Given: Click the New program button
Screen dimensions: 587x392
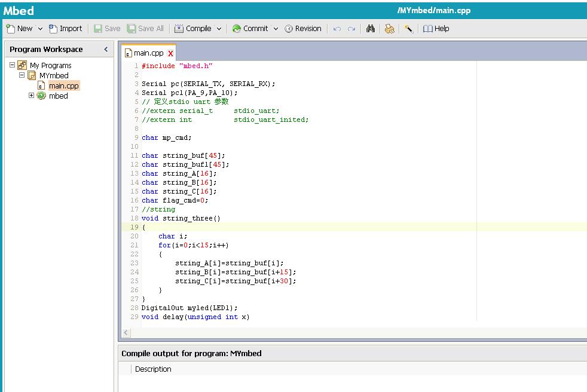Looking at the screenshot, I should click(x=19, y=29).
